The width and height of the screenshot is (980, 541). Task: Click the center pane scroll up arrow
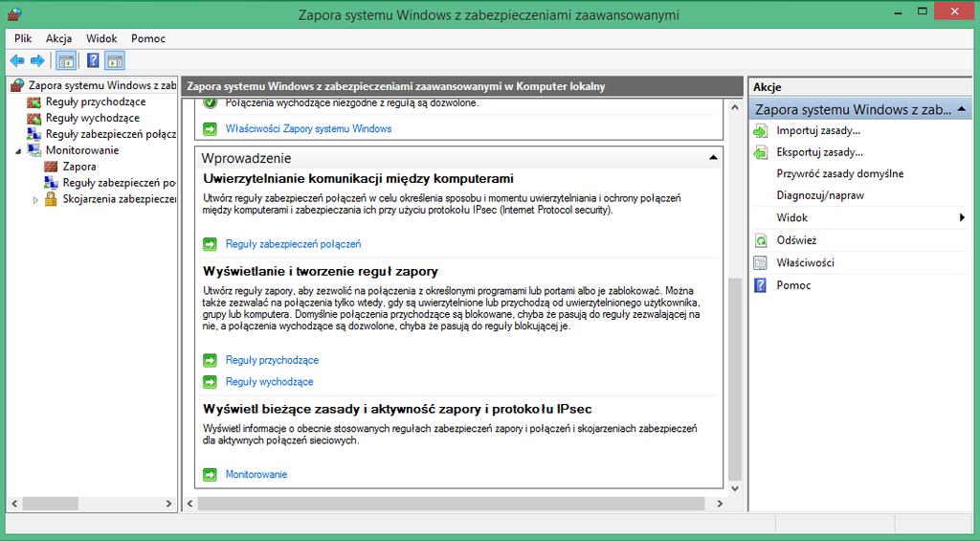coord(735,107)
